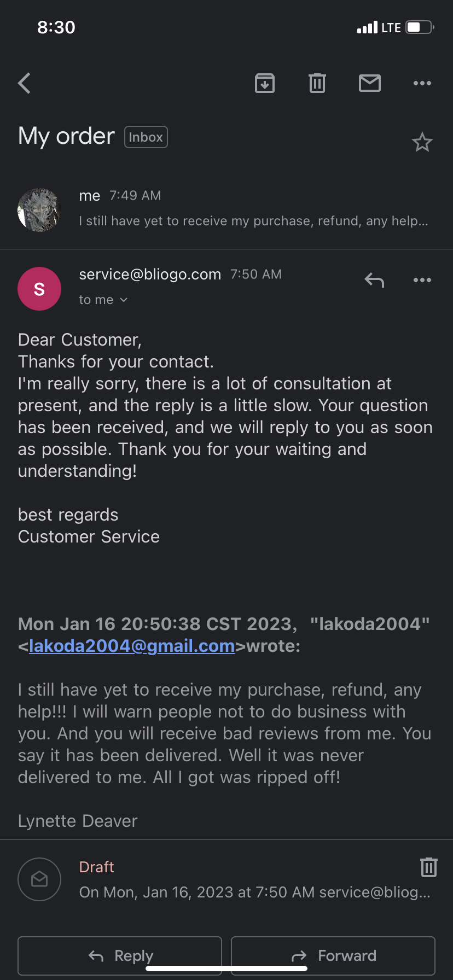The image size is (453, 980).
Task: Mark email as unread with envelope icon
Action: point(370,83)
